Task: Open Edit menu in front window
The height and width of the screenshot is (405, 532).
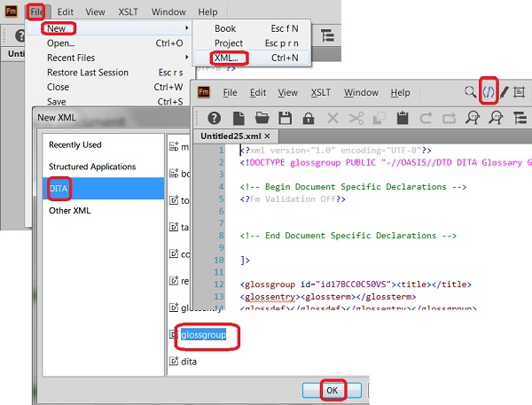Action: coord(258,92)
